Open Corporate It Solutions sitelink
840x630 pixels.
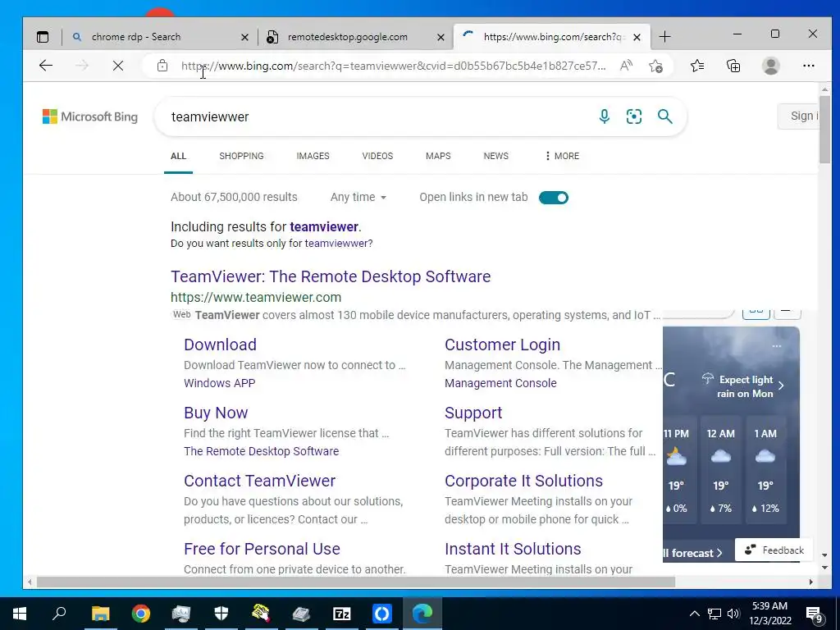[523, 481]
